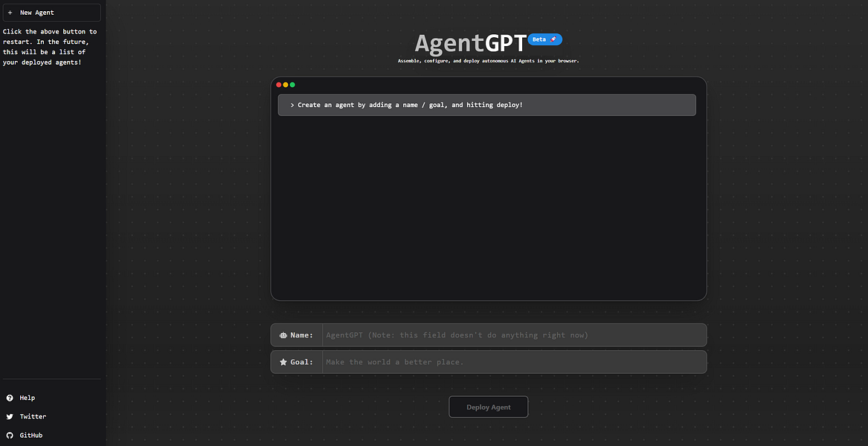Viewport: 868px width, 446px height.
Task: Click the red traffic light on console window
Action: (277, 84)
